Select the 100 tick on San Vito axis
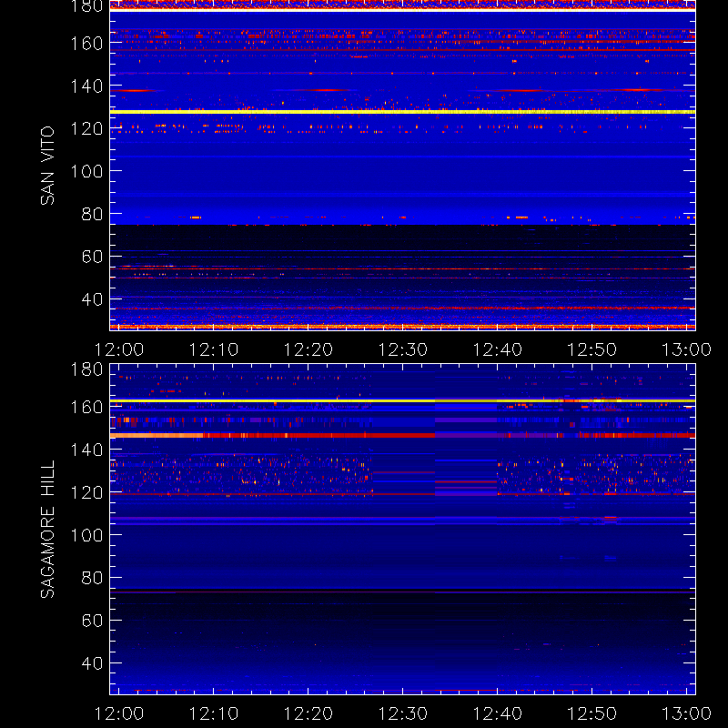The width and height of the screenshot is (728, 728). pyautogui.click(x=86, y=171)
